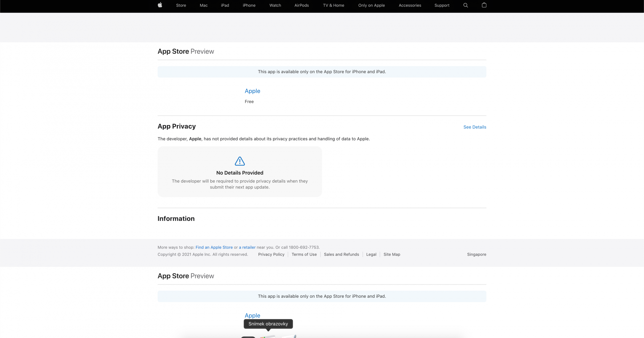The image size is (644, 338).
Task: Click the 'Snímek obrazovky' tooltip
Action: (x=268, y=324)
